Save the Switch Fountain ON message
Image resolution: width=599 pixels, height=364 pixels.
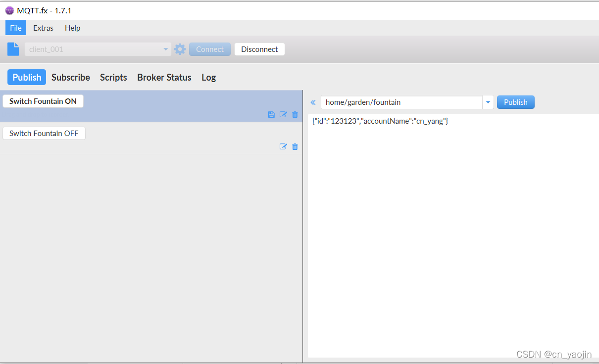click(271, 115)
